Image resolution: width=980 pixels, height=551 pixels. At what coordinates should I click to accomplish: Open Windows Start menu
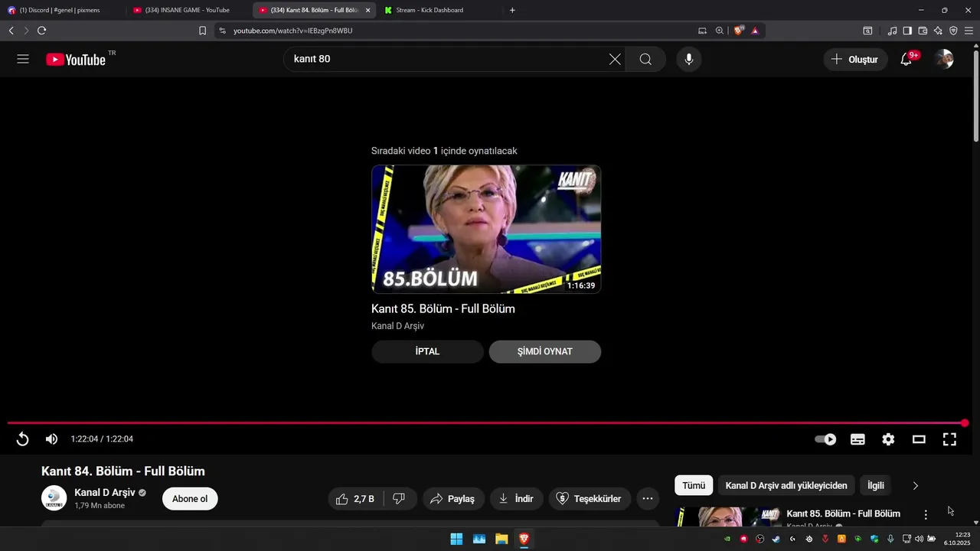pyautogui.click(x=456, y=539)
